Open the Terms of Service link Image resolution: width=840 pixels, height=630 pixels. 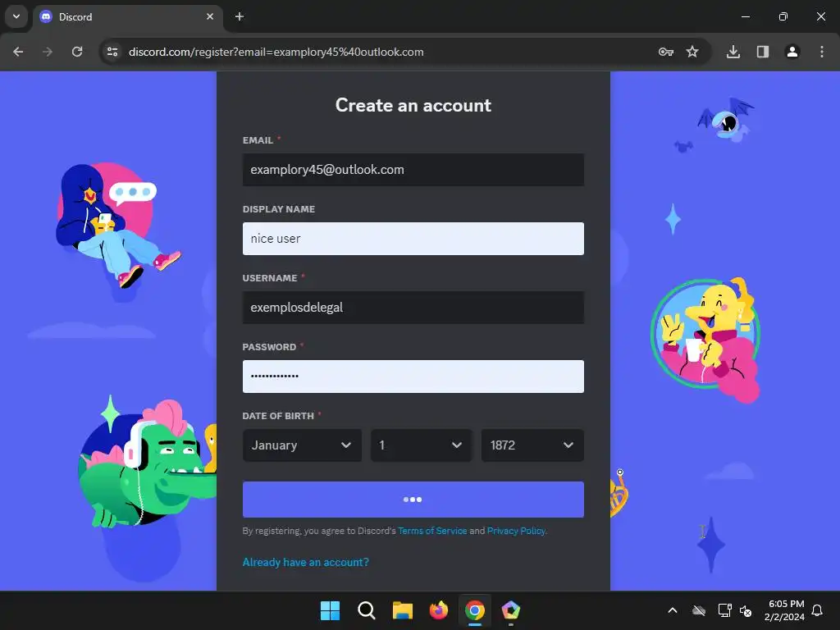point(432,531)
